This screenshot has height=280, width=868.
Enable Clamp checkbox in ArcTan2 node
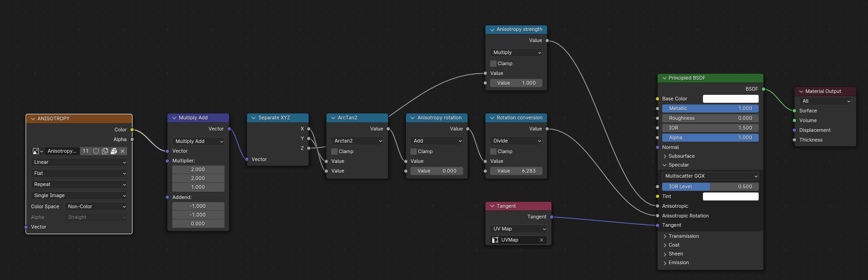click(x=334, y=152)
